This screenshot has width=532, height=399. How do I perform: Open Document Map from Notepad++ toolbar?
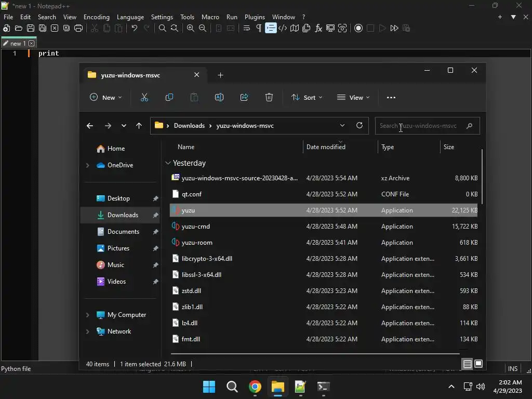[295, 28]
